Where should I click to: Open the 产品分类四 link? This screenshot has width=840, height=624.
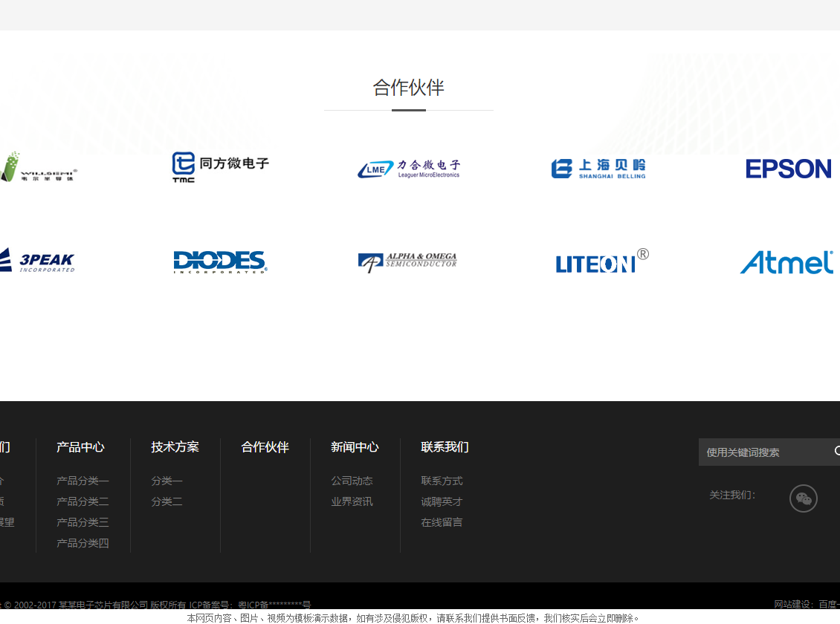[x=83, y=543]
